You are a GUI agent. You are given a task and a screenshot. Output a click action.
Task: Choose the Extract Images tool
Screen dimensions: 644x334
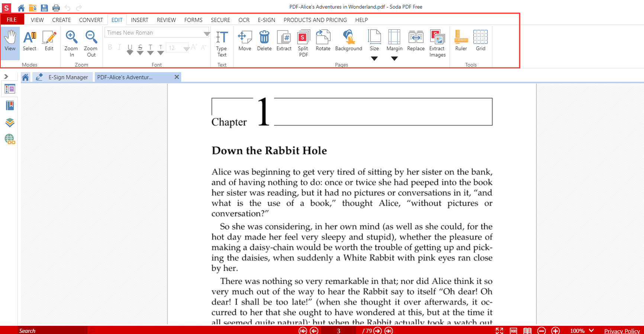pos(437,43)
